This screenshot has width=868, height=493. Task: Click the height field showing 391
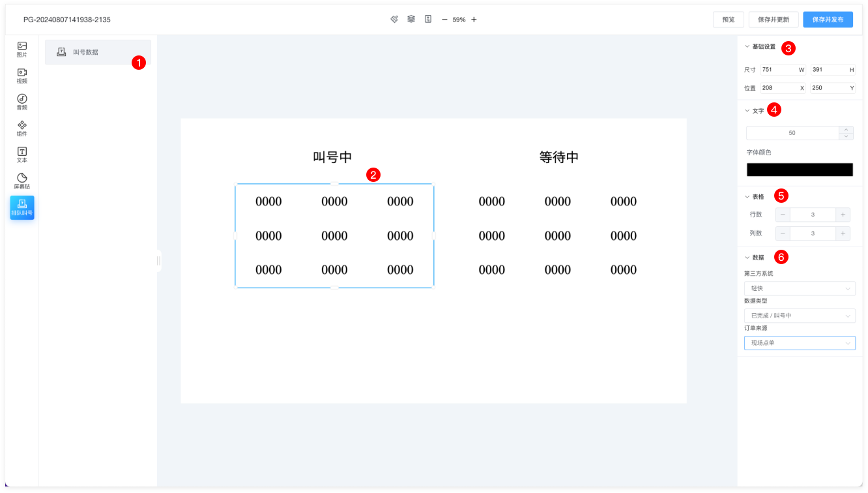click(833, 70)
